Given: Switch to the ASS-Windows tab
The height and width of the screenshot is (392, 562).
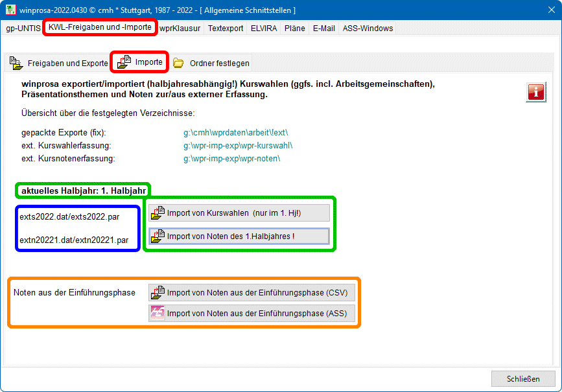Looking at the screenshot, I should pos(367,29).
